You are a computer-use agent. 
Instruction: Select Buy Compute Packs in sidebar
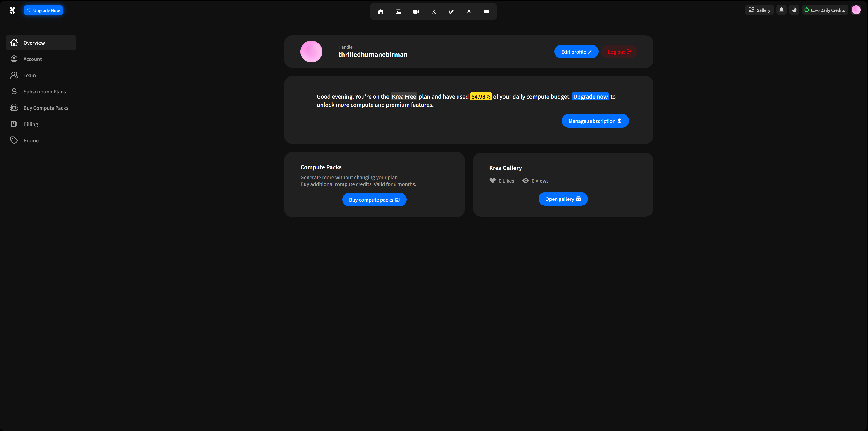tap(46, 108)
